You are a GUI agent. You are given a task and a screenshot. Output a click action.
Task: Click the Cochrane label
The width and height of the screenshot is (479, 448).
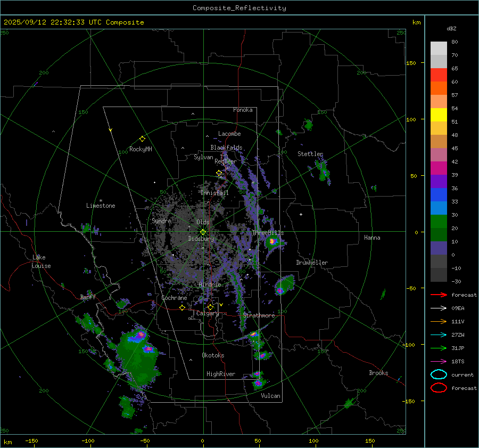coord(174,298)
